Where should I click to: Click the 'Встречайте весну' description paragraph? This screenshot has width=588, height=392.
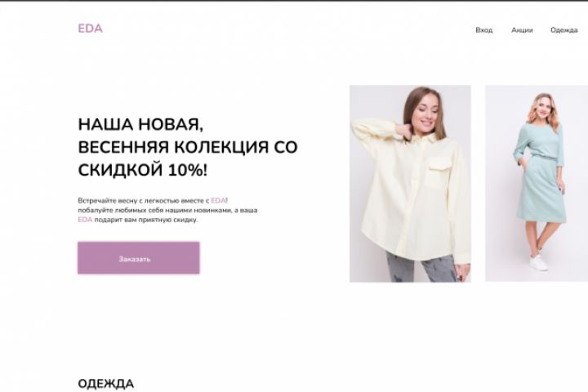pos(167,210)
